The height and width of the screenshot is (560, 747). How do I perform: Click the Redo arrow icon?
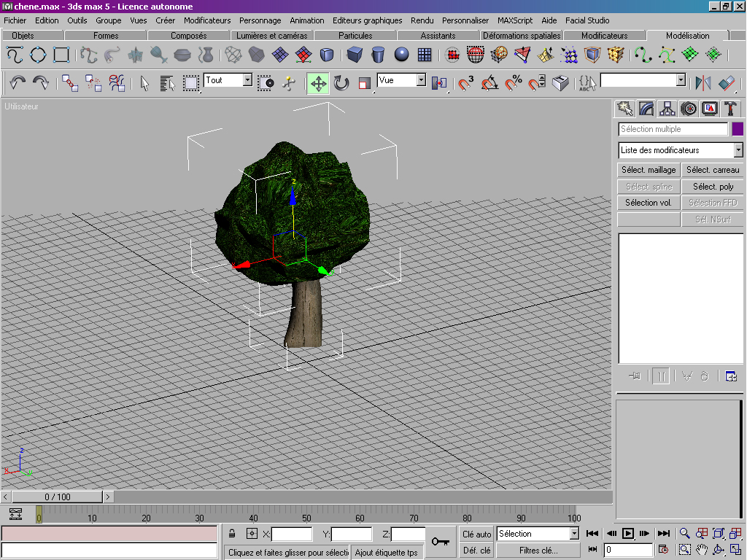tap(41, 83)
